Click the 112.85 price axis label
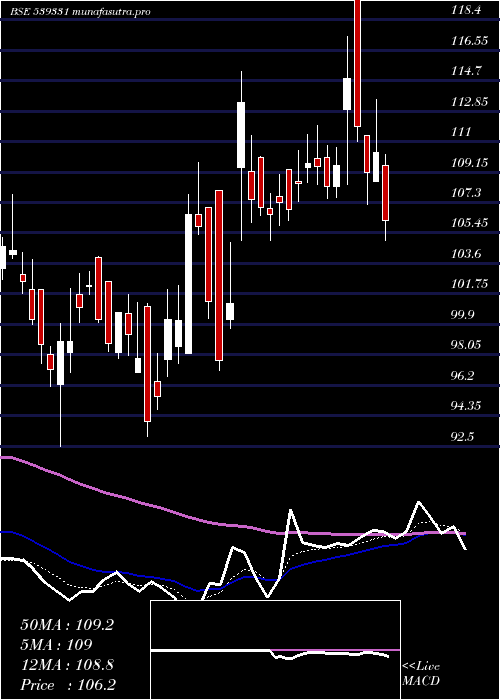This screenshot has height=700, width=500. [x=469, y=102]
